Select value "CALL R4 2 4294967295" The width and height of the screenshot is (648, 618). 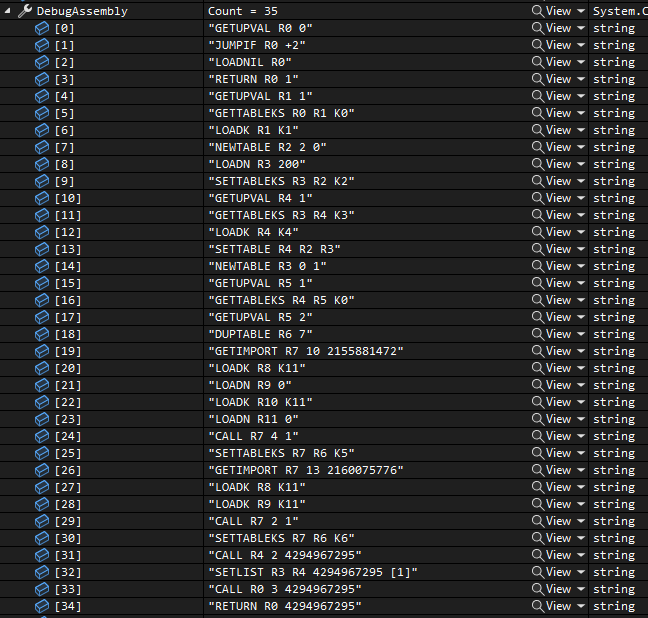285,555
